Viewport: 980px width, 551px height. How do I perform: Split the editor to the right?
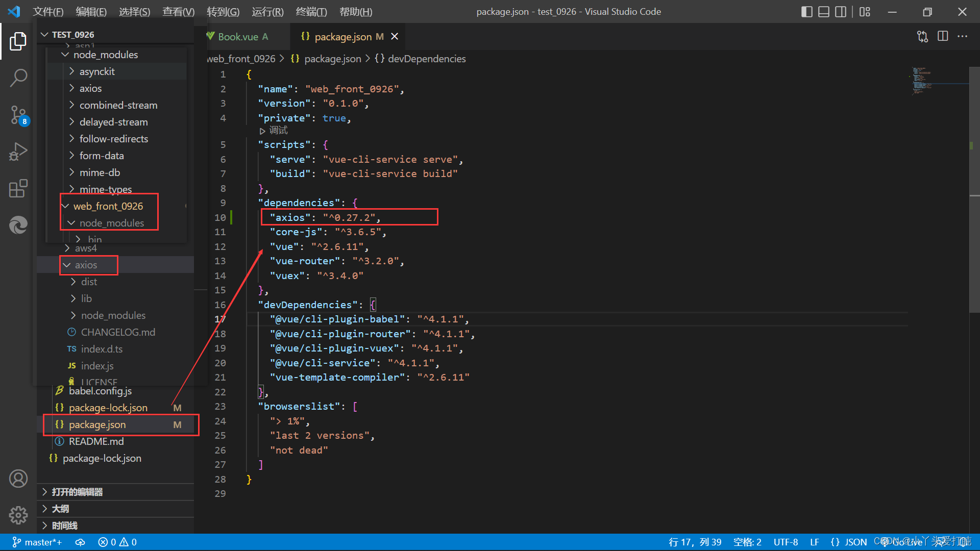point(943,36)
